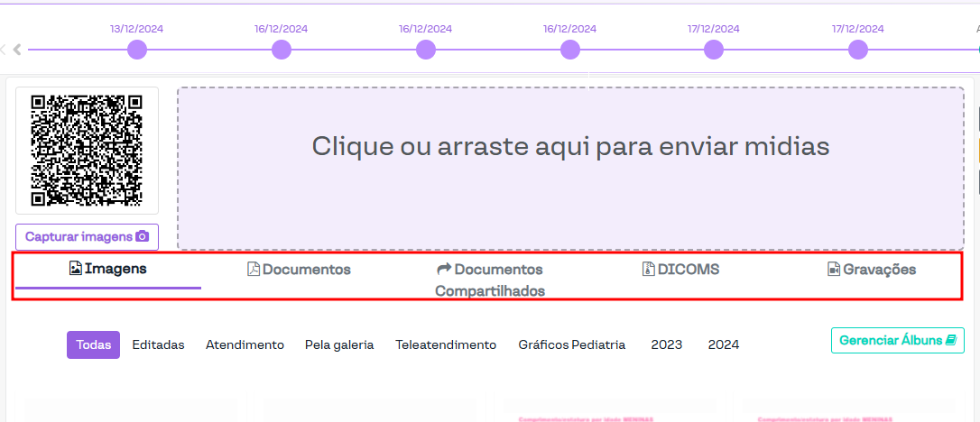Show the Atendimento album
980x422 pixels.
tap(245, 344)
